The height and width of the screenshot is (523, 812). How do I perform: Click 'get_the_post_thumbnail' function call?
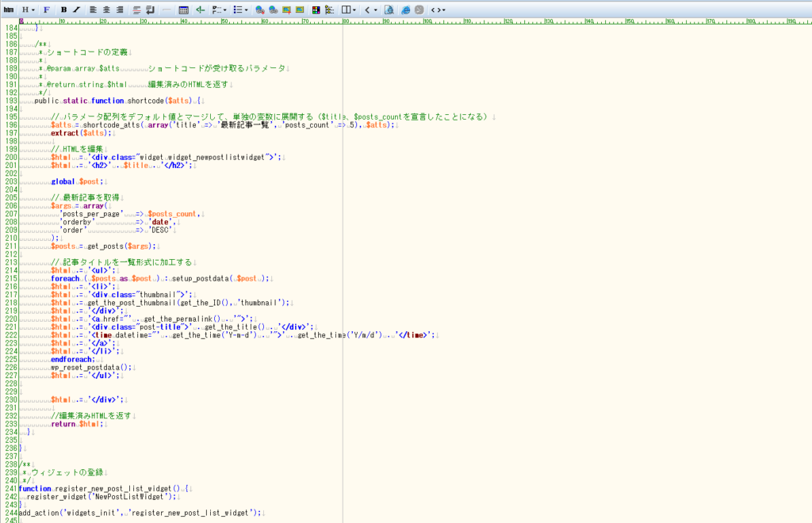tap(132, 303)
